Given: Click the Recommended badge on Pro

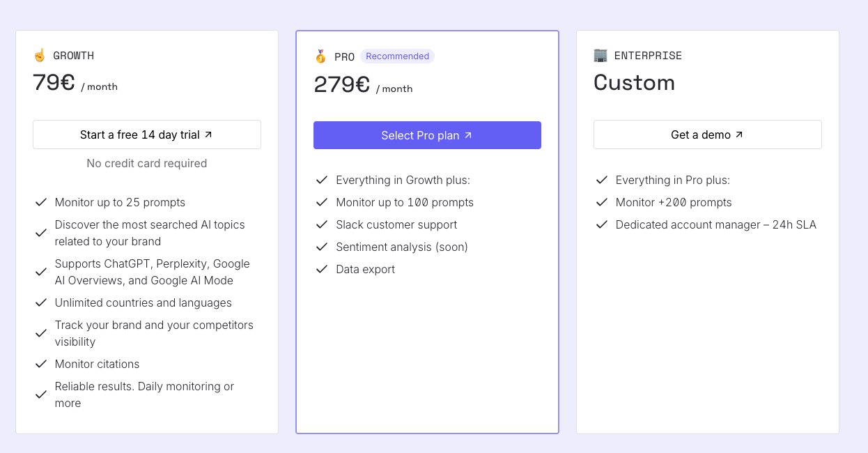Looking at the screenshot, I should (x=397, y=56).
